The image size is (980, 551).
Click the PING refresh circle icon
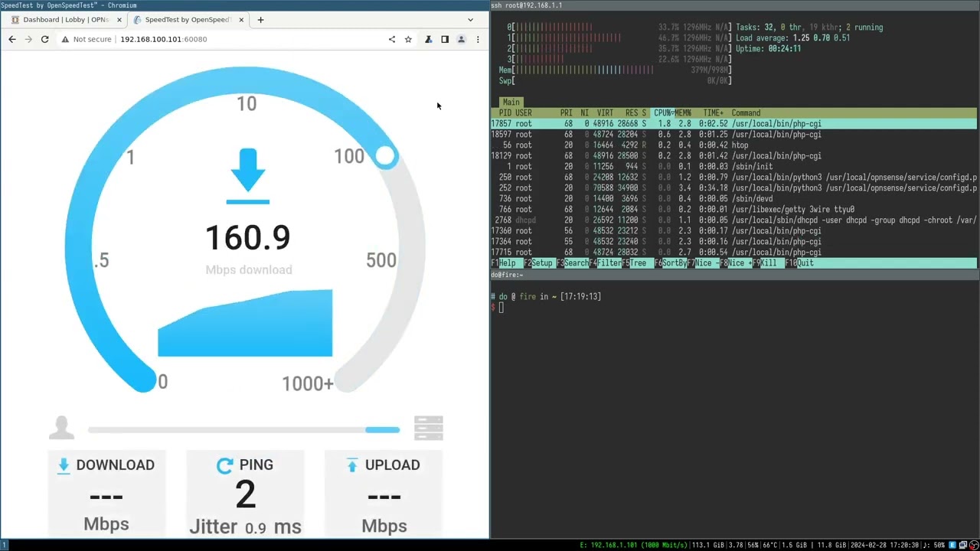(x=225, y=465)
